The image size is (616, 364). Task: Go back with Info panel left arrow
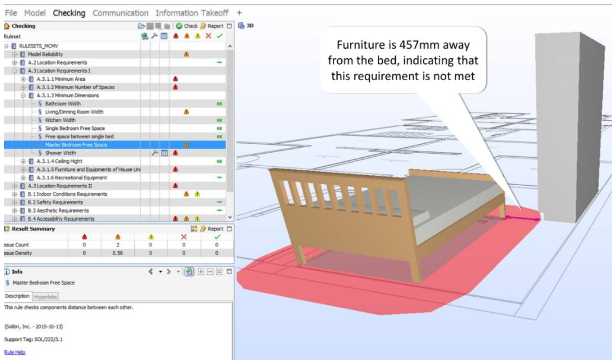[151, 272]
